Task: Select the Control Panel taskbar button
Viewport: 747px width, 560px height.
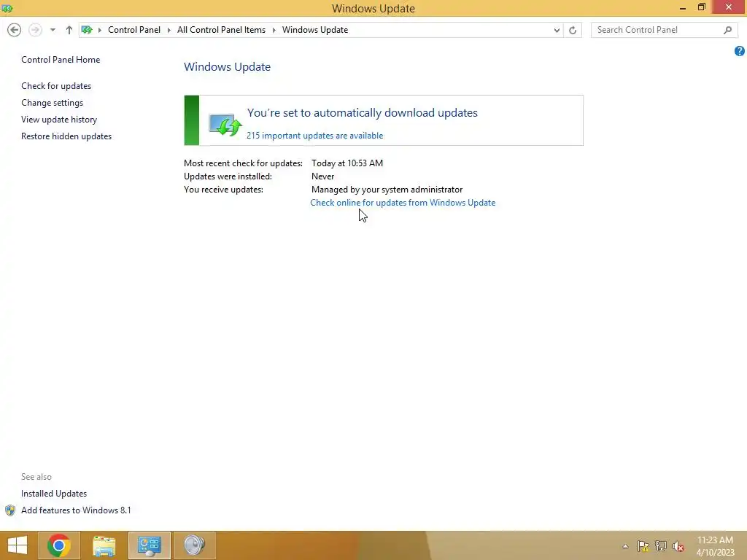Action: click(149, 545)
